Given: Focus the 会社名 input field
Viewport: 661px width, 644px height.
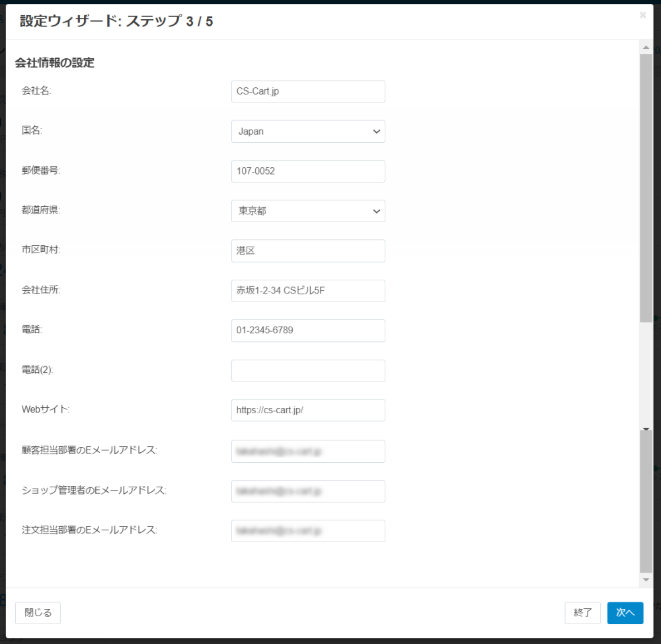Looking at the screenshot, I should click(x=308, y=91).
